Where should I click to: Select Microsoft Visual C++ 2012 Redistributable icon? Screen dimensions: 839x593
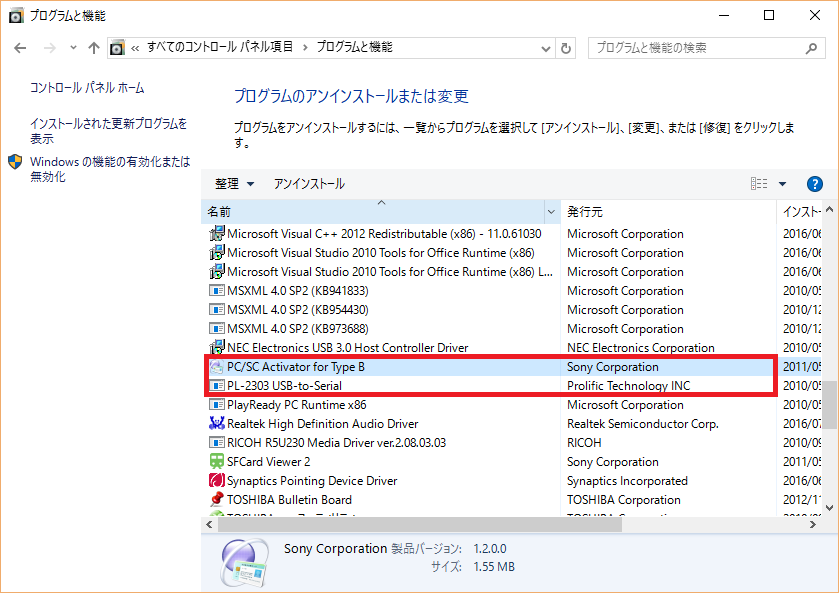[x=217, y=234]
